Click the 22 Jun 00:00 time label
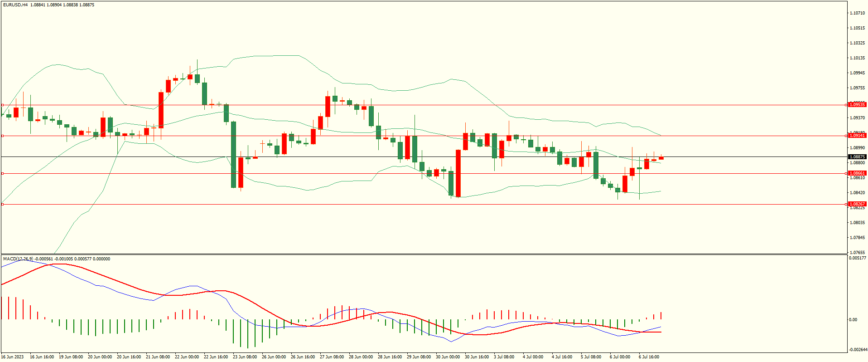The image size is (868, 362). point(187,357)
